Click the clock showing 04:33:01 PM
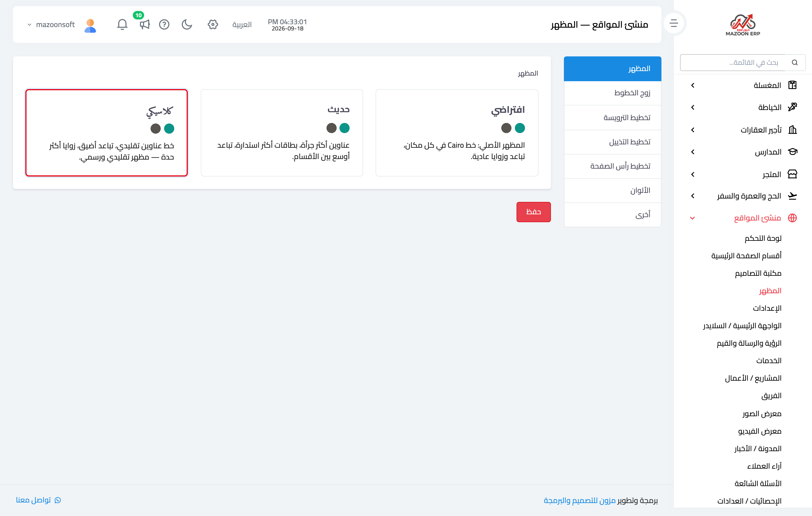This screenshot has height=516, width=812. point(287,22)
